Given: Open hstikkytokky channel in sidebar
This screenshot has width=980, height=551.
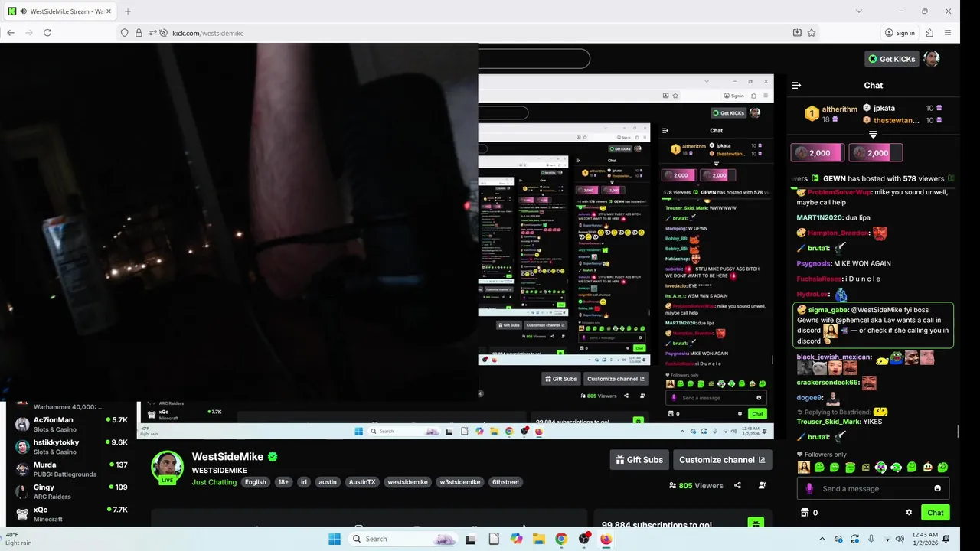Looking at the screenshot, I should (x=71, y=446).
